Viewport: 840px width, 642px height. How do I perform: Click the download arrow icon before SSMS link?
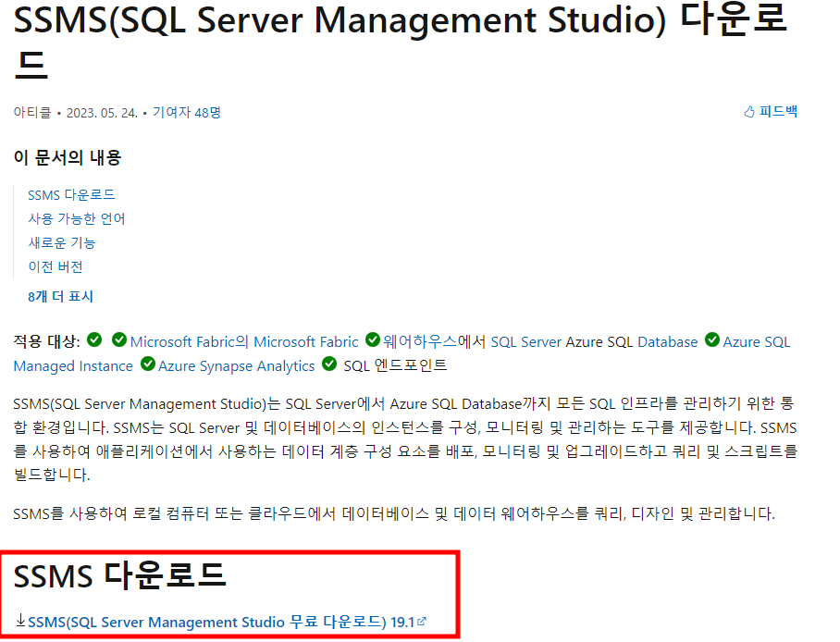point(20,621)
